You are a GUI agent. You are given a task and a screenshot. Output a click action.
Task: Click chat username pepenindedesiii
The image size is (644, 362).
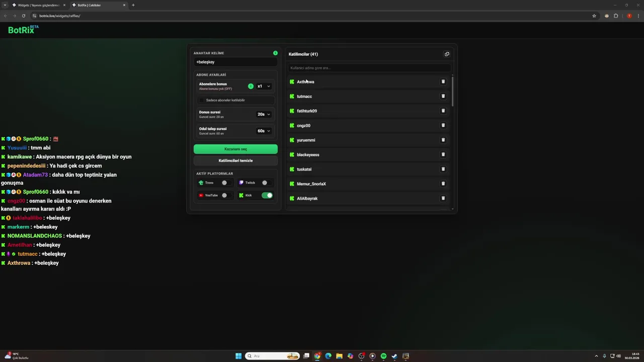tap(27, 166)
